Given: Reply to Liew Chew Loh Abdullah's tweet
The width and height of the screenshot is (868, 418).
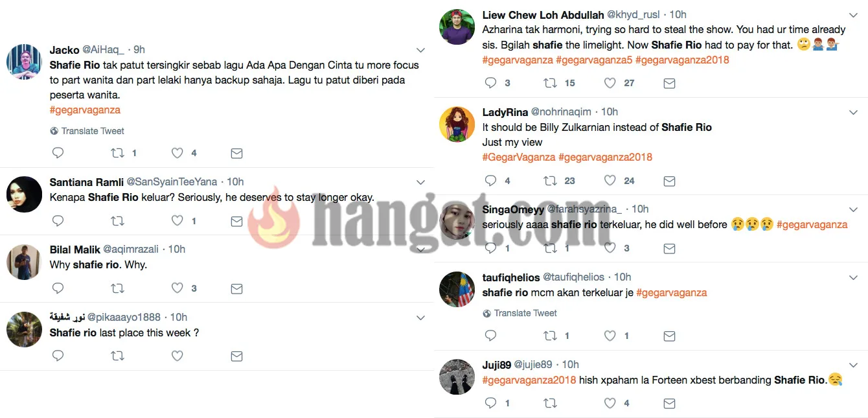Looking at the screenshot, I should tap(490, 83).
